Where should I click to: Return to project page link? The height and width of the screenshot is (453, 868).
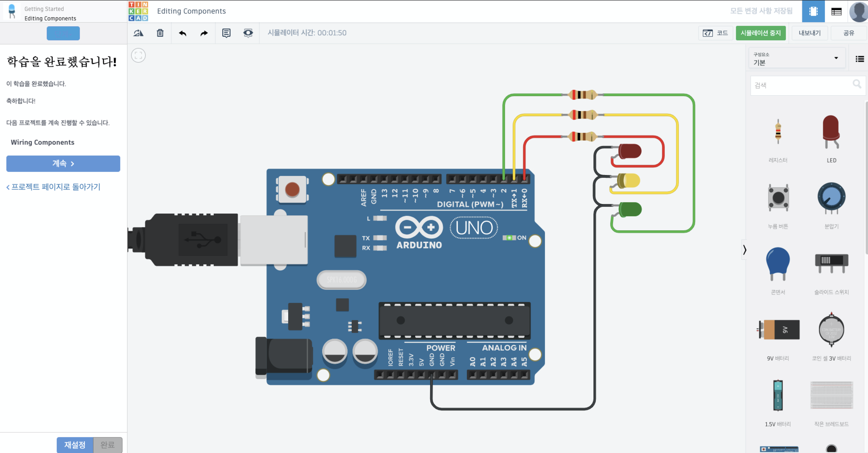pos(54,187)
